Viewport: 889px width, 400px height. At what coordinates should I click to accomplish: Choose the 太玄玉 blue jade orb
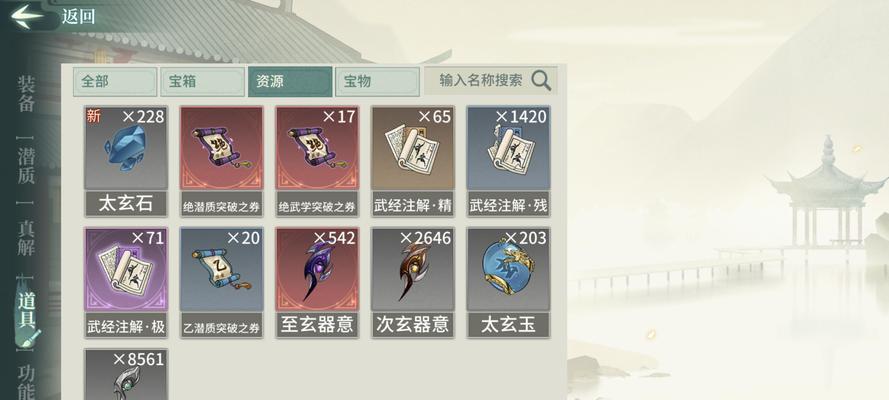coord(508,283)
